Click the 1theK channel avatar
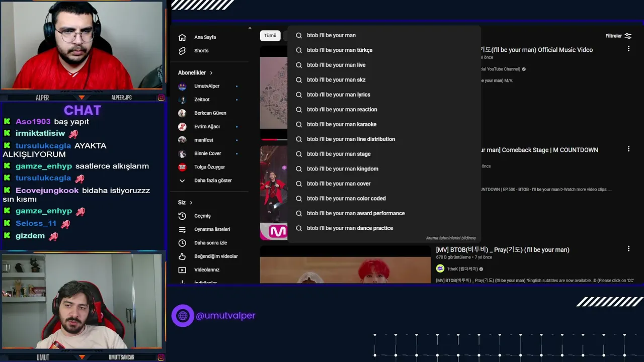644x362 pixels. point(440,268)
